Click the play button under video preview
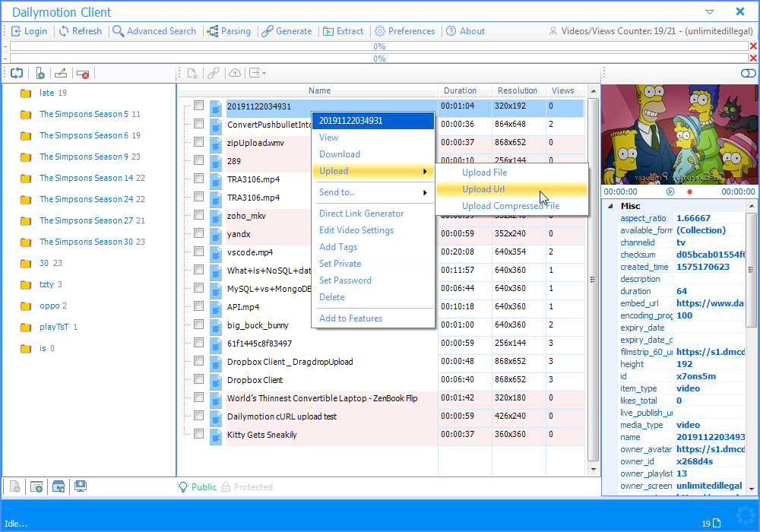This screenshot has height=532, width=760. pyautogui.click(x=670, y=192)
